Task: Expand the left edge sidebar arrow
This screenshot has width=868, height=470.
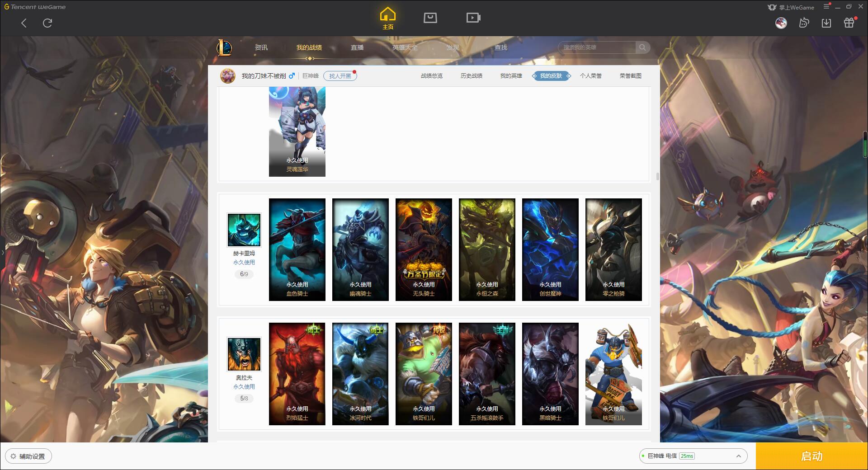Action: point(2,252)
